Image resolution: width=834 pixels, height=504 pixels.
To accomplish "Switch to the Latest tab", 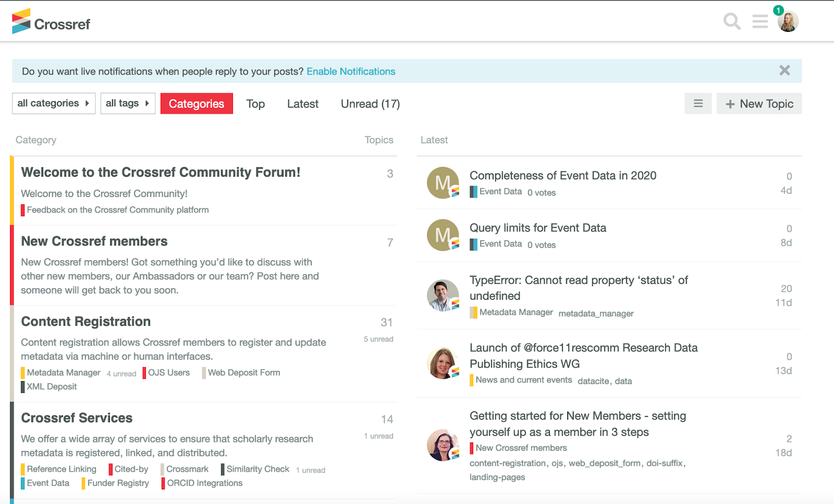I will tap(302, 104).
